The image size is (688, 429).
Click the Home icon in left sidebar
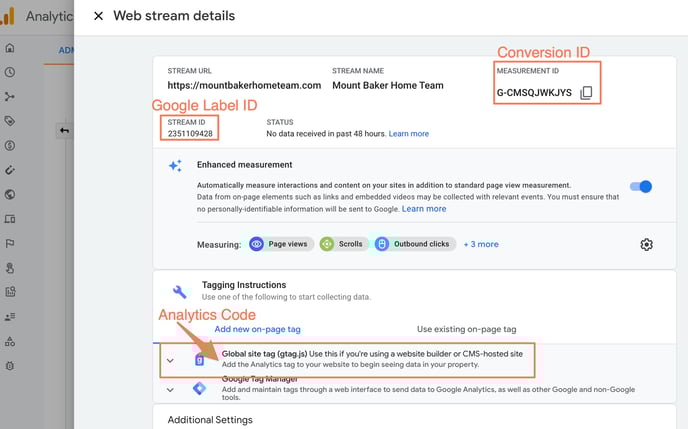click(x=9, y=48)
